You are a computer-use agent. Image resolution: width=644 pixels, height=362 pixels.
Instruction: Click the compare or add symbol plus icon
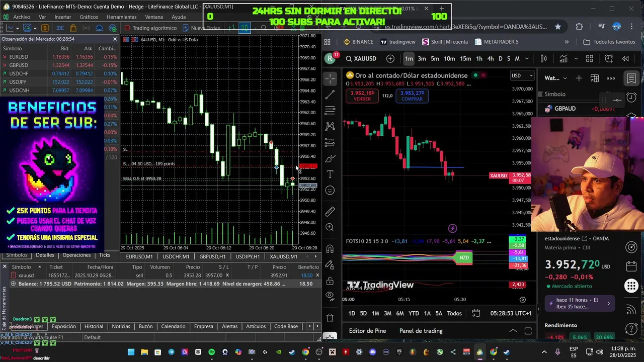[x=390, y=59]
